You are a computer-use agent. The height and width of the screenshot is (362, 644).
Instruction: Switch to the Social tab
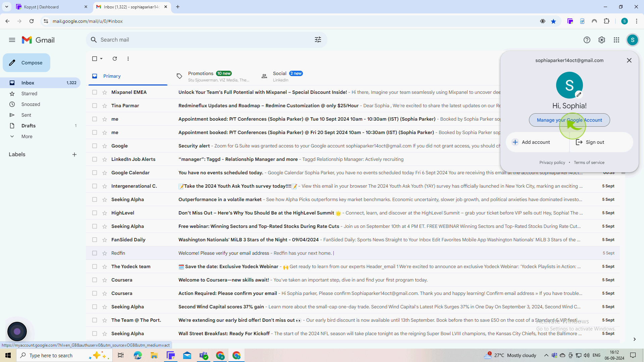coord(298,76)
